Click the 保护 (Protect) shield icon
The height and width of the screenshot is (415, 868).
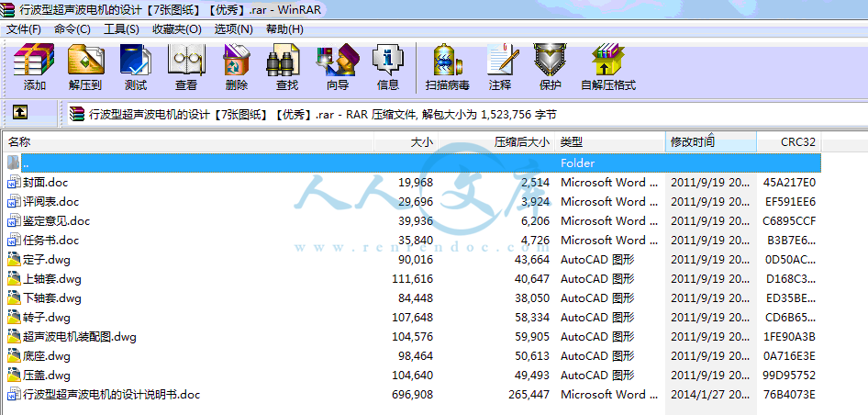click(x=549, y=60)
